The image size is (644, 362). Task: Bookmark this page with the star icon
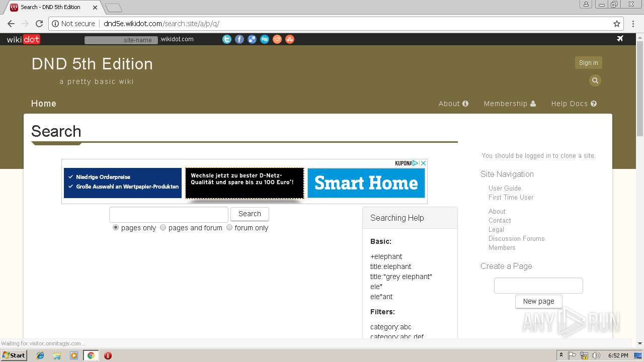pyautogui.click(x=617, y=24)
